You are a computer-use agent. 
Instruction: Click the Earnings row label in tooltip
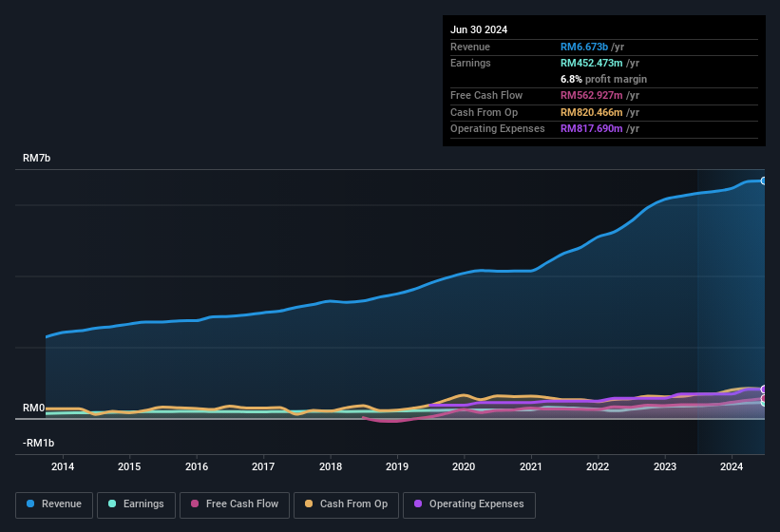(x=470, y=63)
